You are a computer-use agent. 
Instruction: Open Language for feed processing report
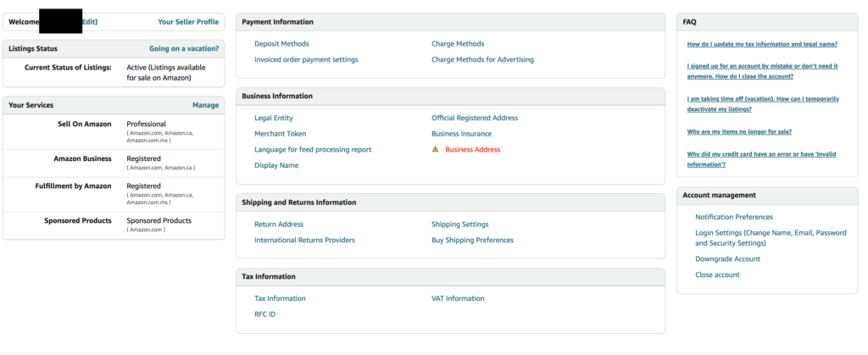(x=313, y=149)
